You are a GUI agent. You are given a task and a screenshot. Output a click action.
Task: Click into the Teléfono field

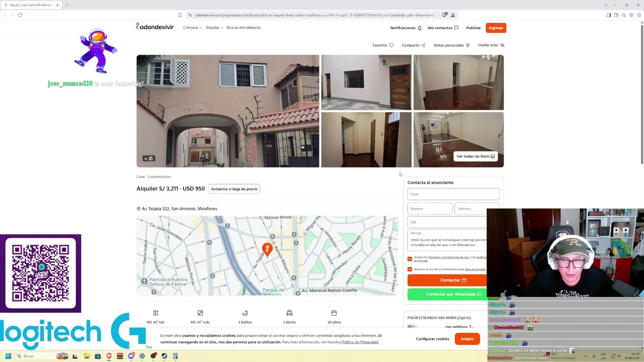pyautogui.click(x=477, y=209)
